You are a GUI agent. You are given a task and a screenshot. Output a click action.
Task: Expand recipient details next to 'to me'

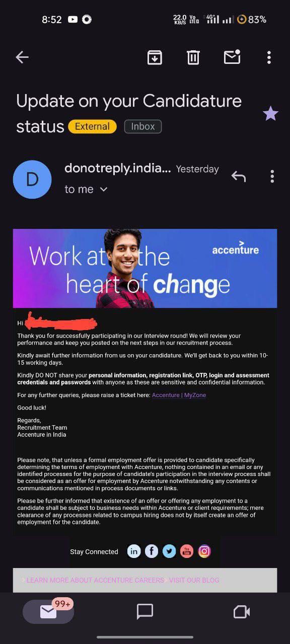104,190
